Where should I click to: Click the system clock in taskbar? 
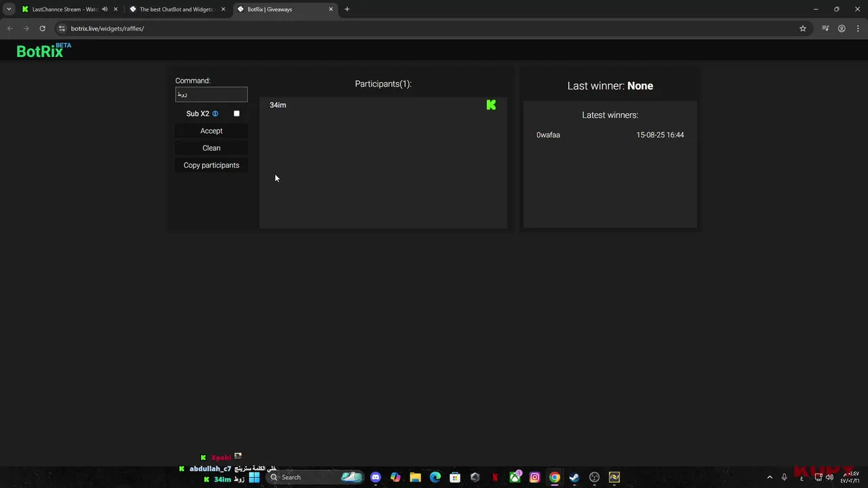tap(850, 477)
